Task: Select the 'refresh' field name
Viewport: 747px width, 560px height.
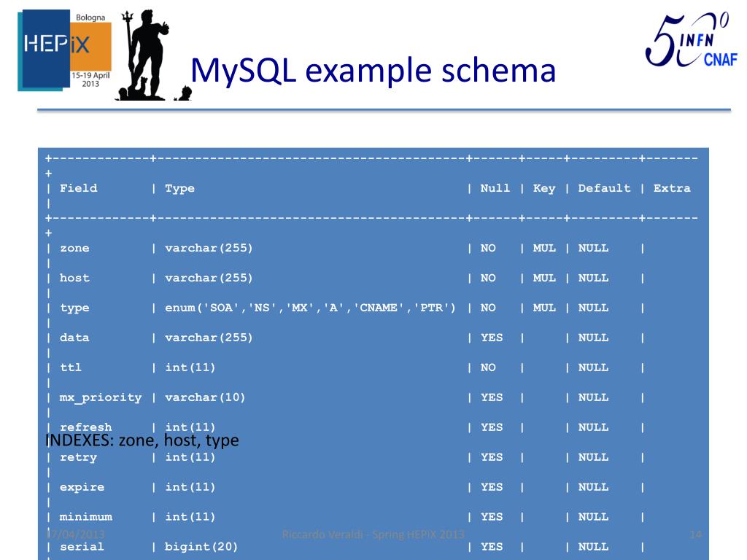Action: click(x=86, y=427)
